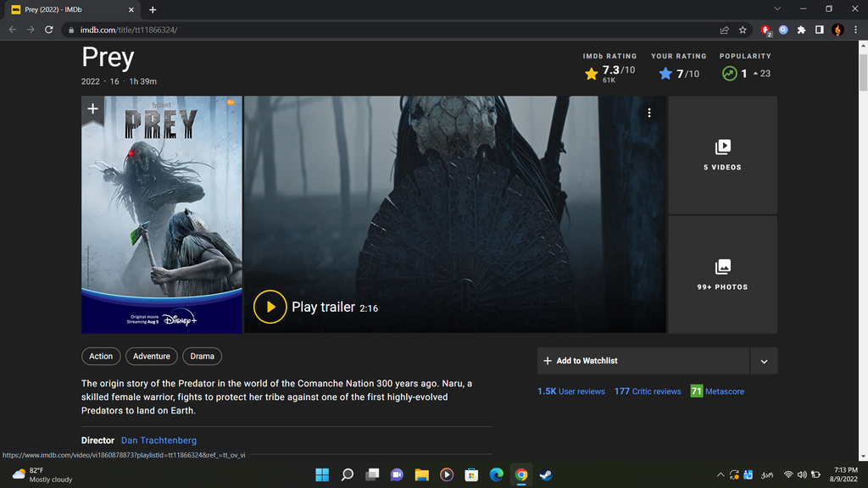Open the media player taskbar icon
Viewport: 868px width, 488px height.
447,474
